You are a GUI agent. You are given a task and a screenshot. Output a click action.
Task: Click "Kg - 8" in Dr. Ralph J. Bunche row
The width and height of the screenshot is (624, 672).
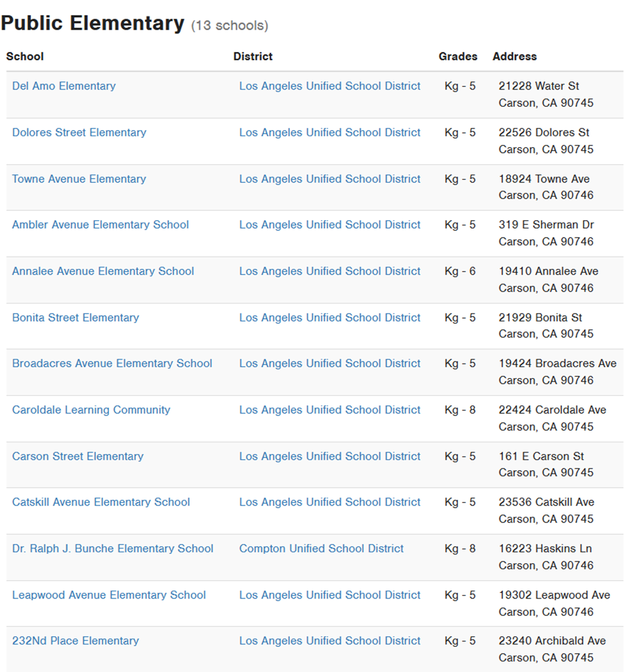(x=460, y=549)
